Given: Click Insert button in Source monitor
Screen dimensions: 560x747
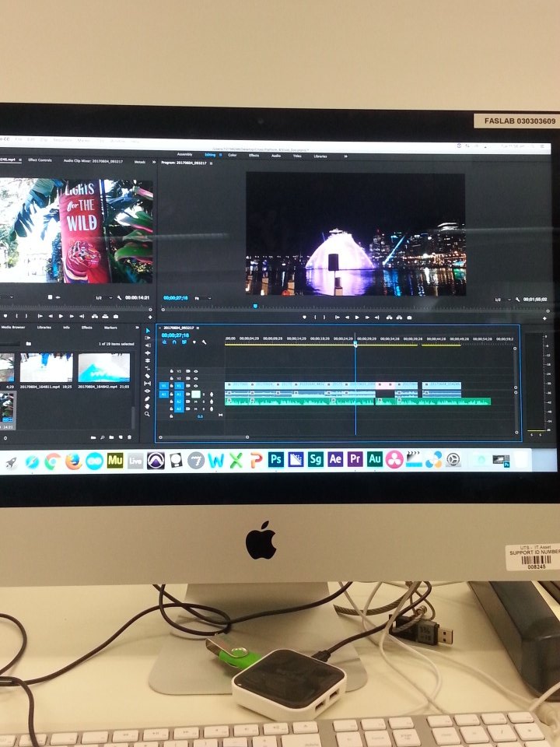Looking at the screenshot, I should (95, 317).
